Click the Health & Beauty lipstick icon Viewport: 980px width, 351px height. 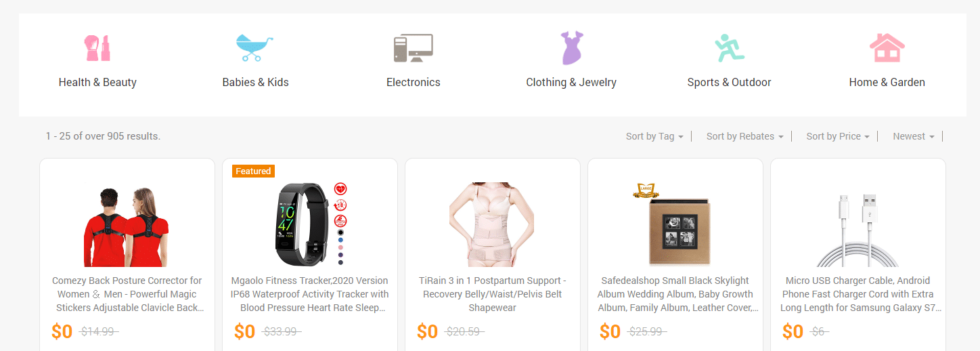97,48
